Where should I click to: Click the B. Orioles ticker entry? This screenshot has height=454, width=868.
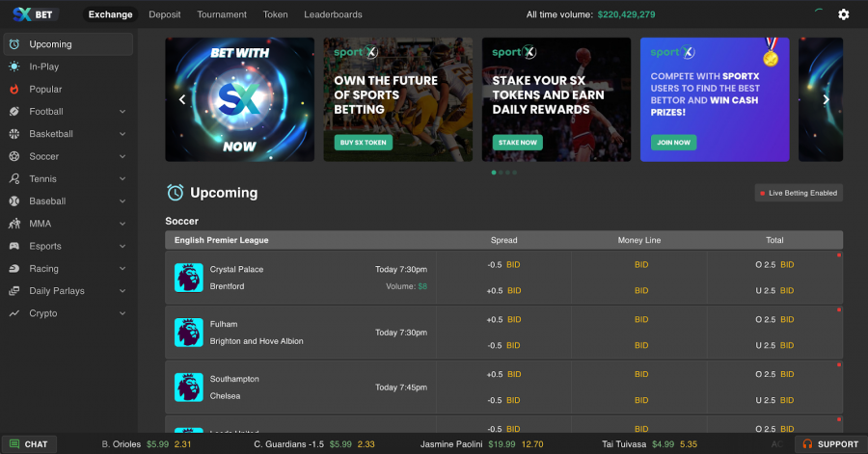[x=147, y=444]
